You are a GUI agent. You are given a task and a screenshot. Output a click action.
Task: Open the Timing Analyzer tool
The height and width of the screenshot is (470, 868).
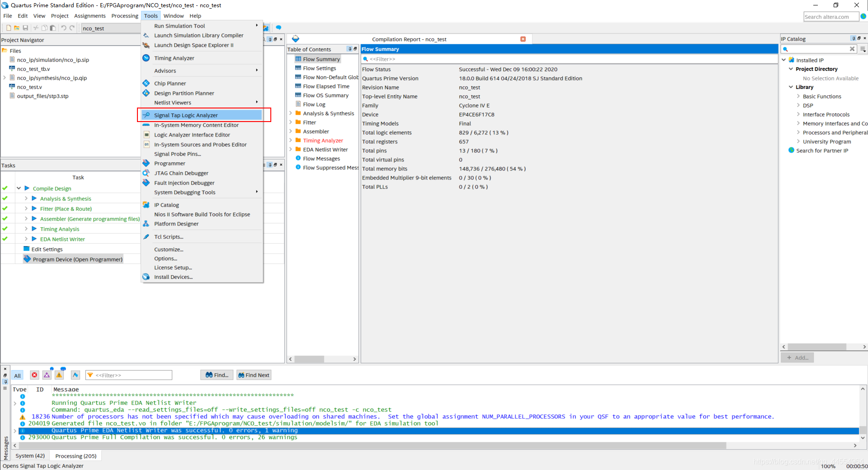(173, 58)
